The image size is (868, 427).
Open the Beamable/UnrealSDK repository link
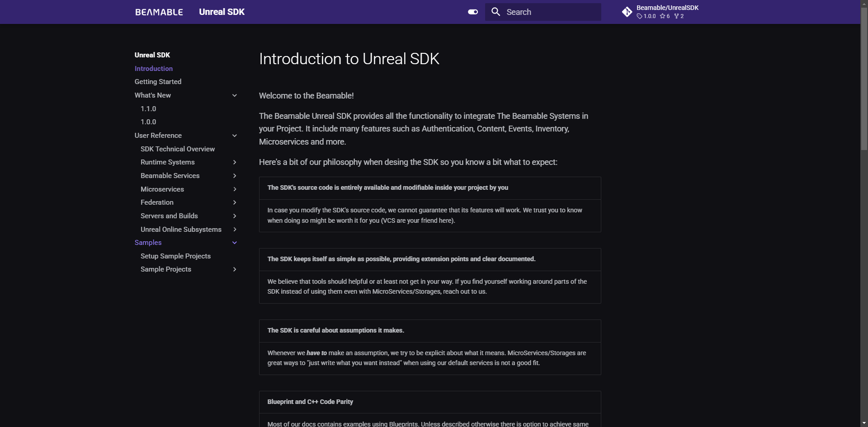pos(667,8)
